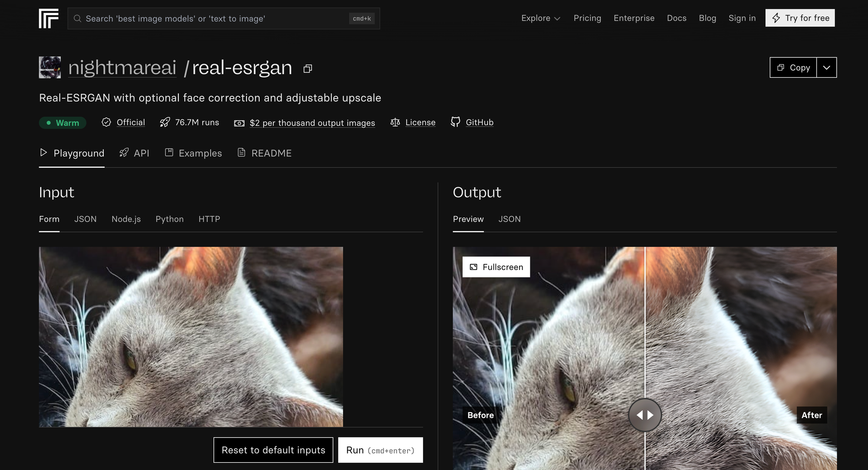
Task: Click Reset to default inputs
Action: pos(273,450)
